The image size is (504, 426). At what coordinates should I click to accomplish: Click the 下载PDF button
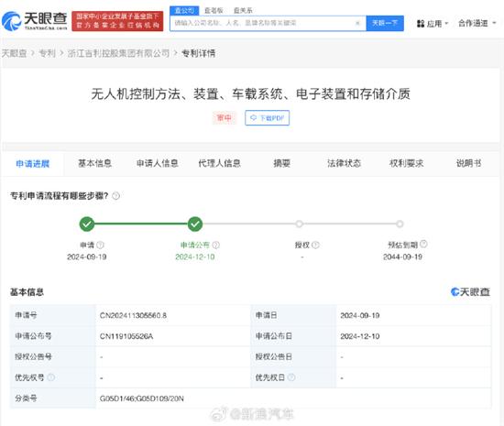click(x=267, y=118)
